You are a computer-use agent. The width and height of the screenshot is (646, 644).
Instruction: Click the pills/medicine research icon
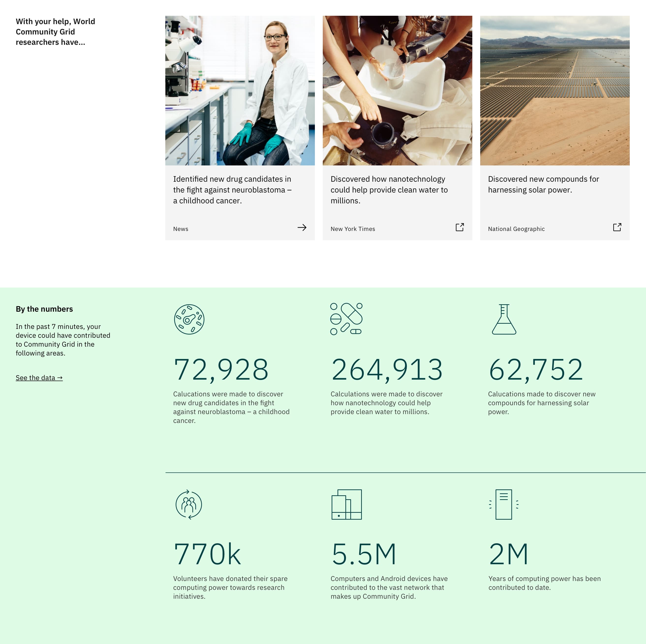(x=347, y=320)
